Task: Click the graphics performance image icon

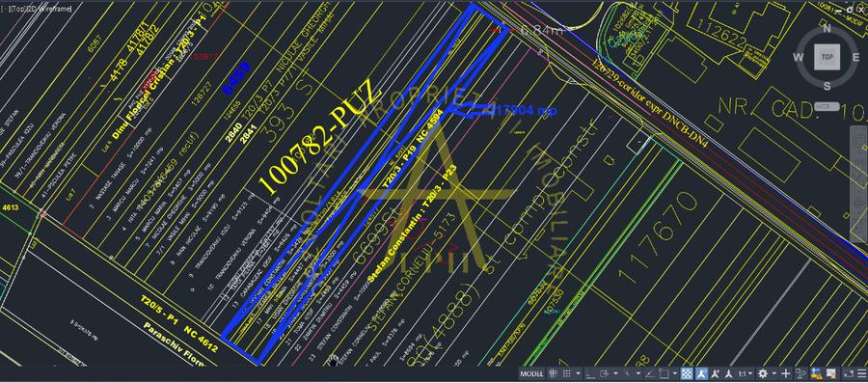Action: pos(831,373)
